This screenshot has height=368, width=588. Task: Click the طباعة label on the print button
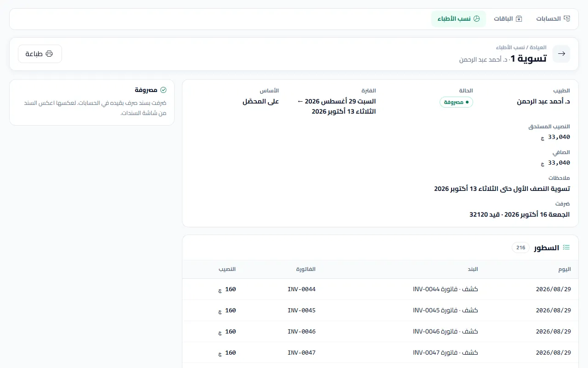[x=34, y=54]
